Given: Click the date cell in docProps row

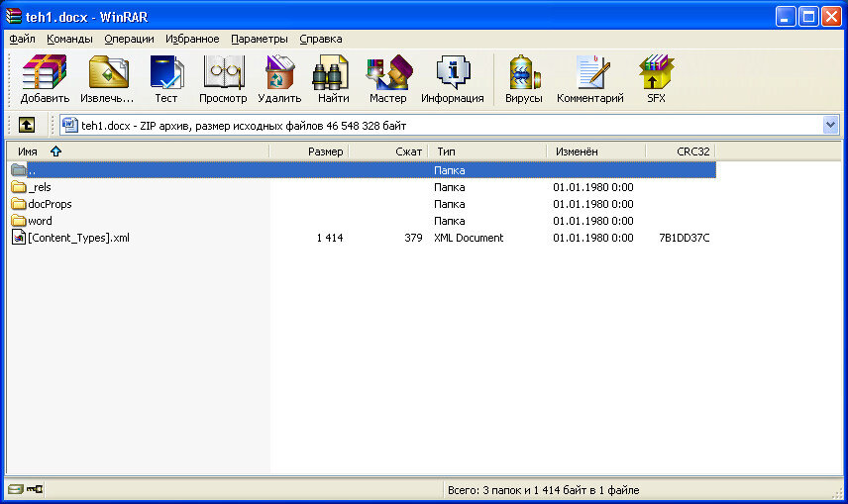Looking at the screenshot, I should click(592, 204).
